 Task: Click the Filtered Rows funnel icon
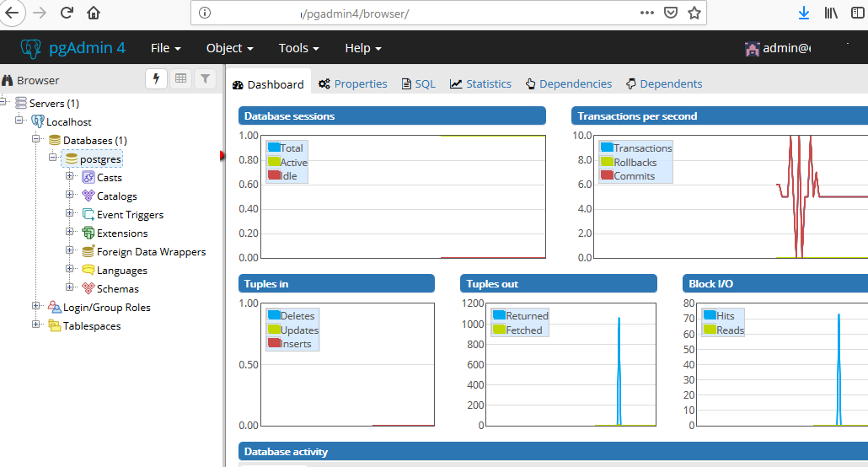[x=205, y=79]
